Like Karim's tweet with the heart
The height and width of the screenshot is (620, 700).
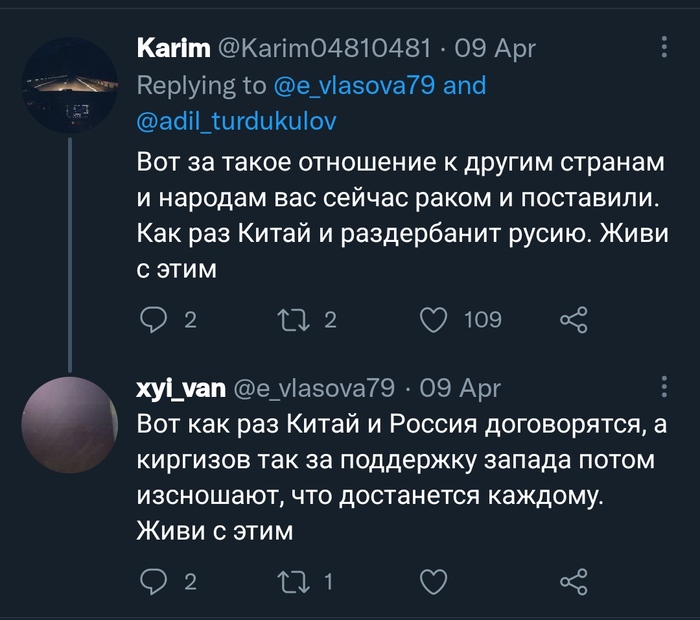pos(432,320)
